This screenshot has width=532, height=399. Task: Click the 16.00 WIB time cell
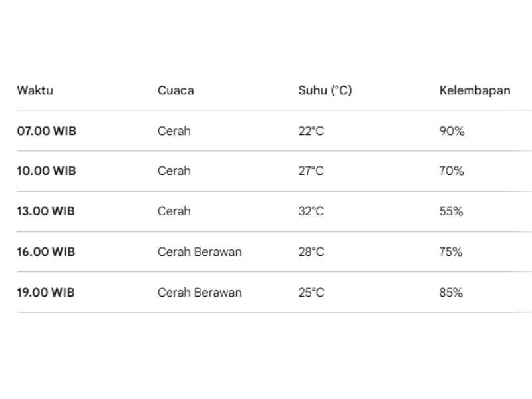pos(46,252)
